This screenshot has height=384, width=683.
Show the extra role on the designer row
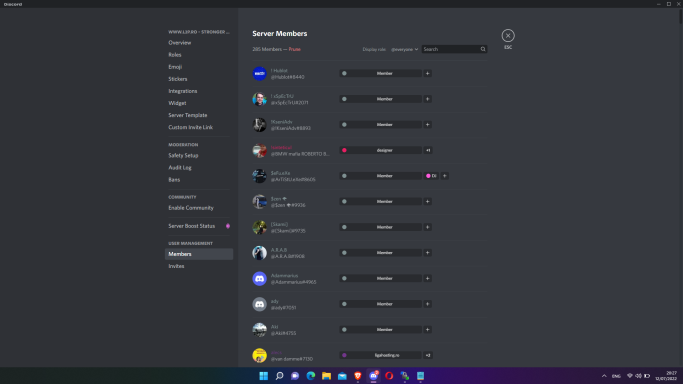(x=428, y=150)
